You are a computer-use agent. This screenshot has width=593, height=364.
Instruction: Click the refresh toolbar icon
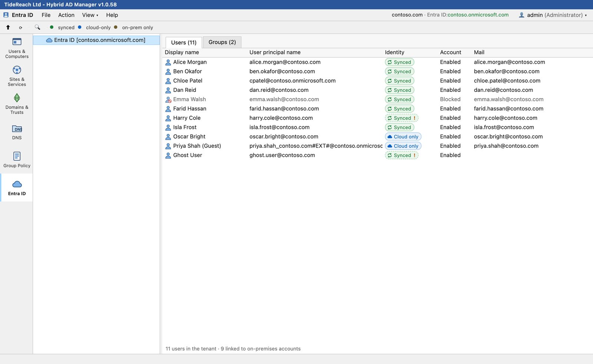(x=21, y=27)
